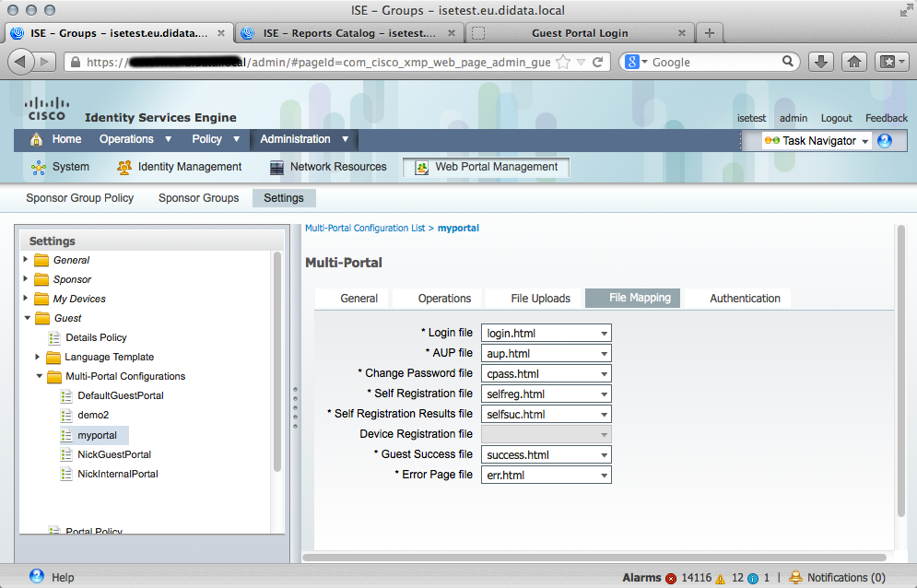The image size is (917, 588).
Task: Click the red critical alarms icon
Action: coord(671,579)
